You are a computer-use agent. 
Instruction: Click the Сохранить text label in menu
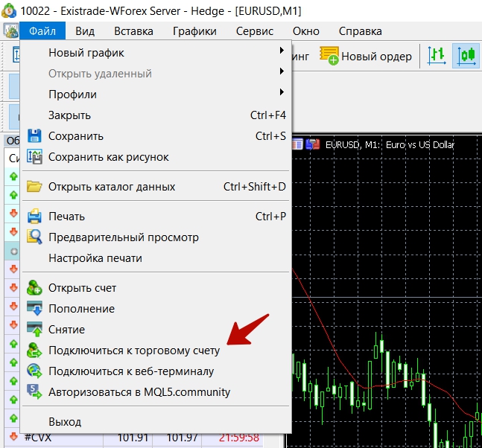click(76, 136)
